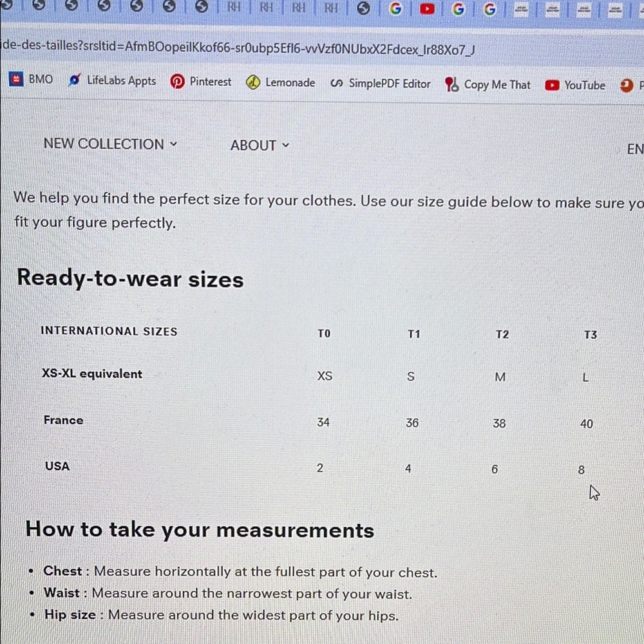Open the EN language selector

(635, 149)
